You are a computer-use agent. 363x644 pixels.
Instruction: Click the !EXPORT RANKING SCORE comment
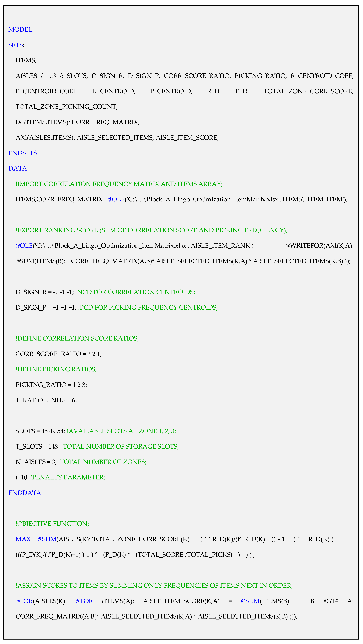click(x=152, y=230)
